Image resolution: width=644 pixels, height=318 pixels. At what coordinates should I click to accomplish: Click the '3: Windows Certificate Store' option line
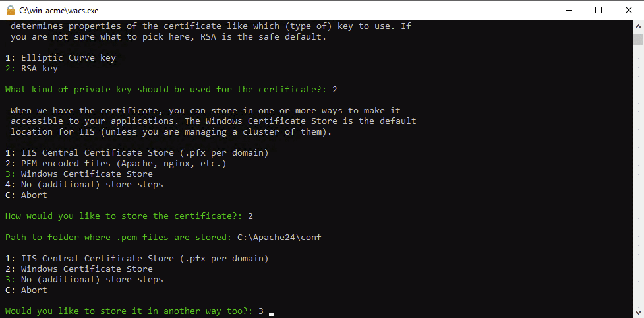point(79,174)
